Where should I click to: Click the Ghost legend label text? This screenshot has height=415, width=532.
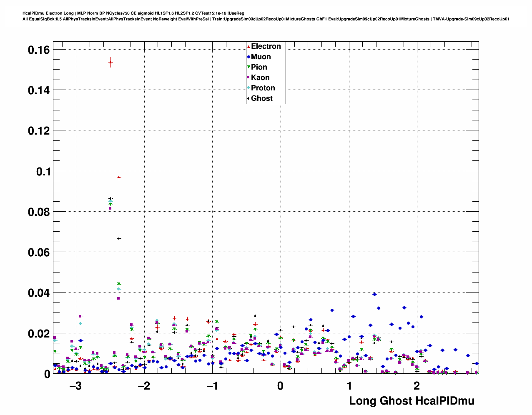(261, 98)
